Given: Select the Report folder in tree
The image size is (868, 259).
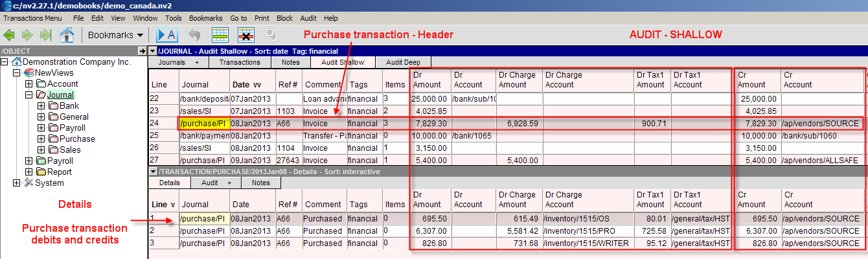Looking at the screenshot, I should [59, 172].
